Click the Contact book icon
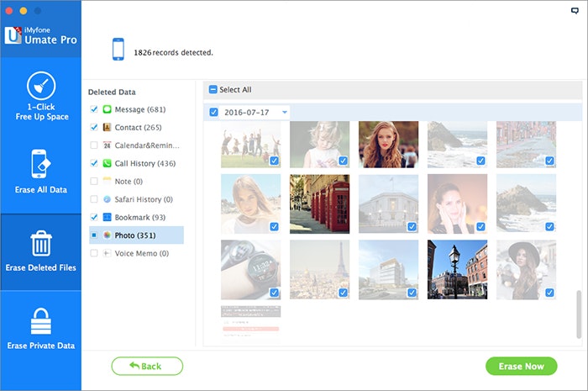 click(x=107, y=127)
